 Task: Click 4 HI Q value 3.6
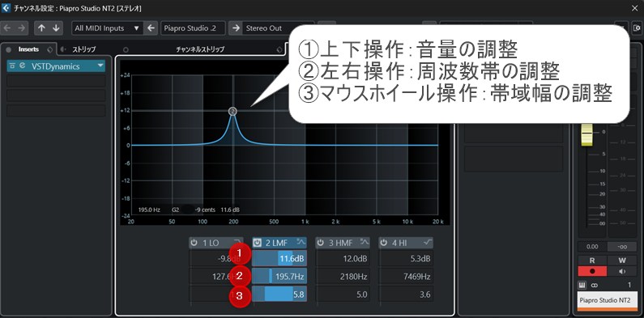pos(406,295)
